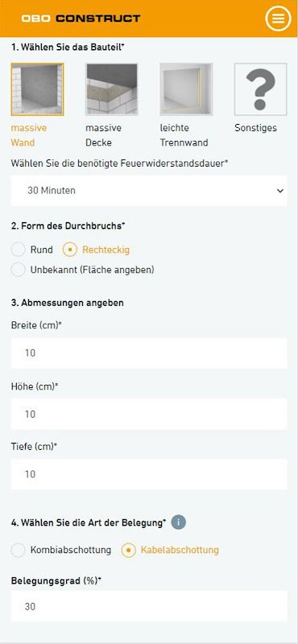Viewport: 298px width, 644px height.
Task: Select the leichte Trennwand image
Action: (186, 89)
